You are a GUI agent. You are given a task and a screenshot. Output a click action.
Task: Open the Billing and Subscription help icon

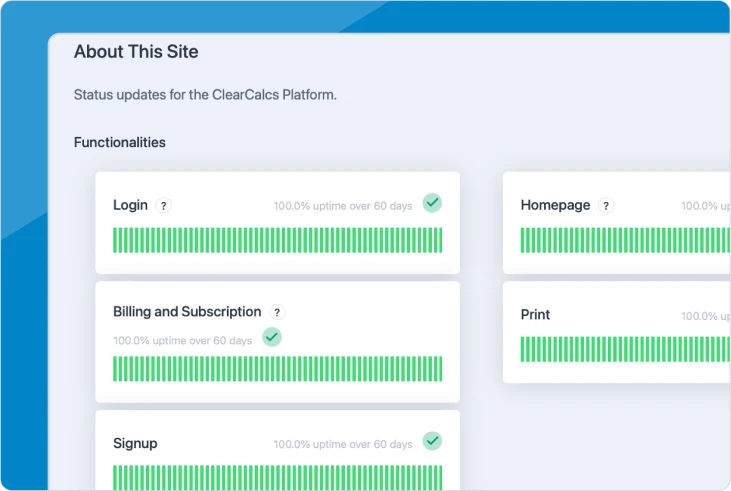tap(277, 312)
